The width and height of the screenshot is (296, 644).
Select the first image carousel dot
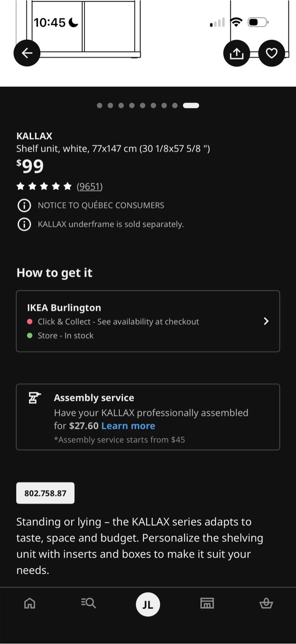coord(100,106)
